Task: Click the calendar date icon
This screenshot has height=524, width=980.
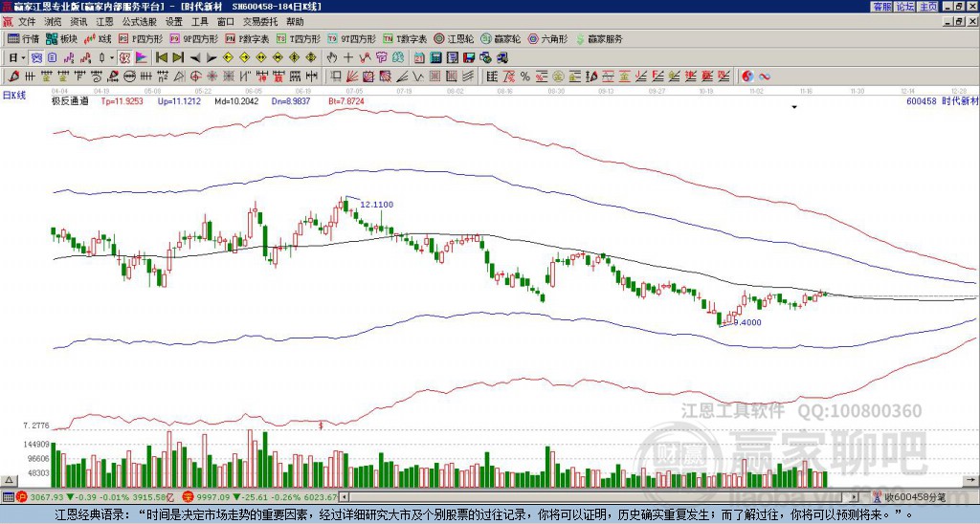Action: [x=419, y=58]
